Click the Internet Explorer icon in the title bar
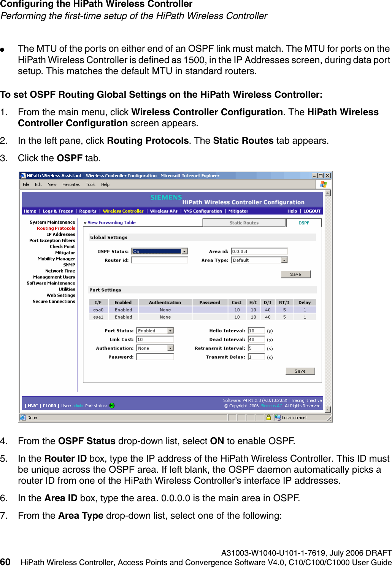 click(23, 175)
